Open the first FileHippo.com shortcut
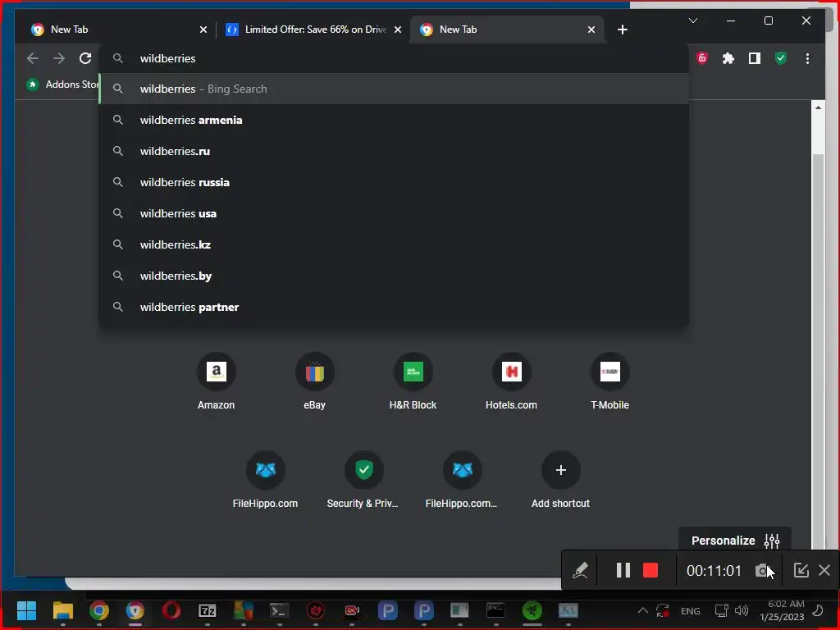Screen dimensions: 840x630 coord(265,480)
